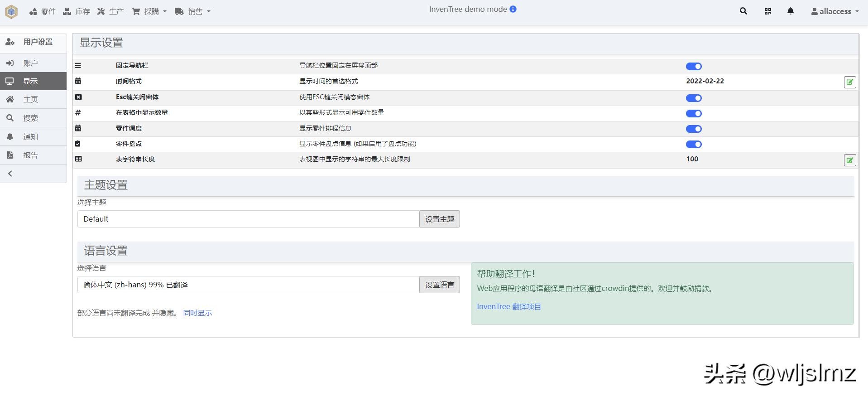The width and height of the screenshot is (868, 397).
Task: Open the barcode scanner icon
Action: 767,11
